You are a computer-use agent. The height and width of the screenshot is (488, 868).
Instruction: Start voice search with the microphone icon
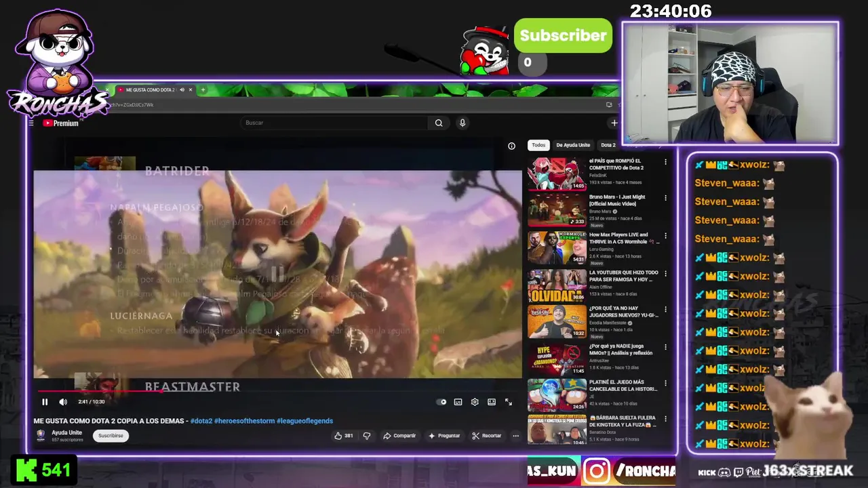(x=462, y=123)
